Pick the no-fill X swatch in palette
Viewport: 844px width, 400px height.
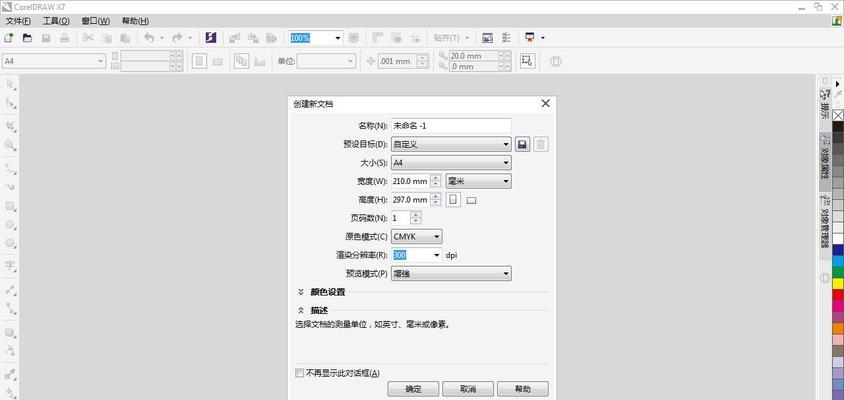[838, 115]
